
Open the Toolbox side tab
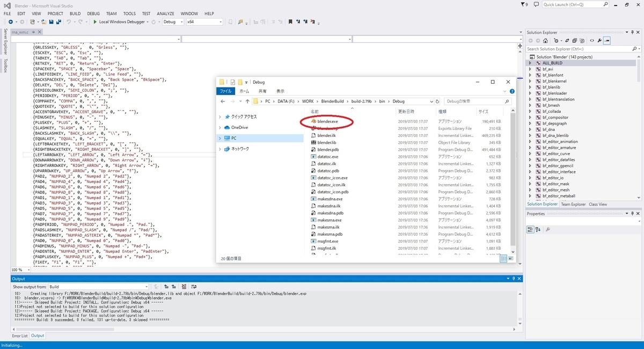point(4,66)
